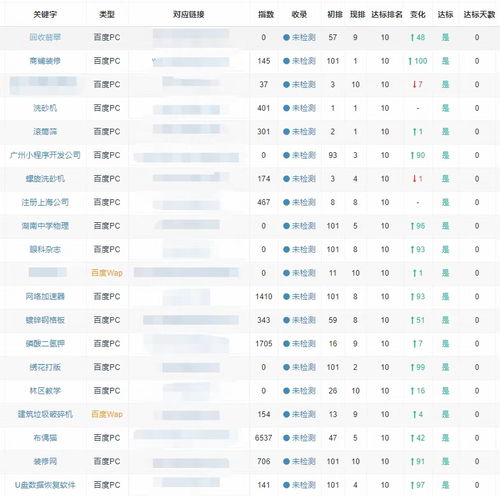This screenshot has height=496, width=500.
Task: Open the 商铺装修 keyword link
Action: click(45, 61)
